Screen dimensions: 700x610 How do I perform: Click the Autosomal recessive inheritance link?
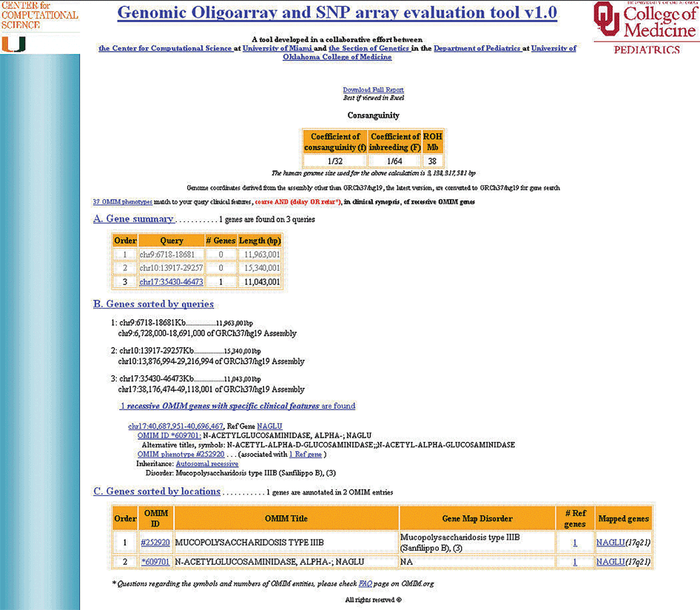coord(207,463)
